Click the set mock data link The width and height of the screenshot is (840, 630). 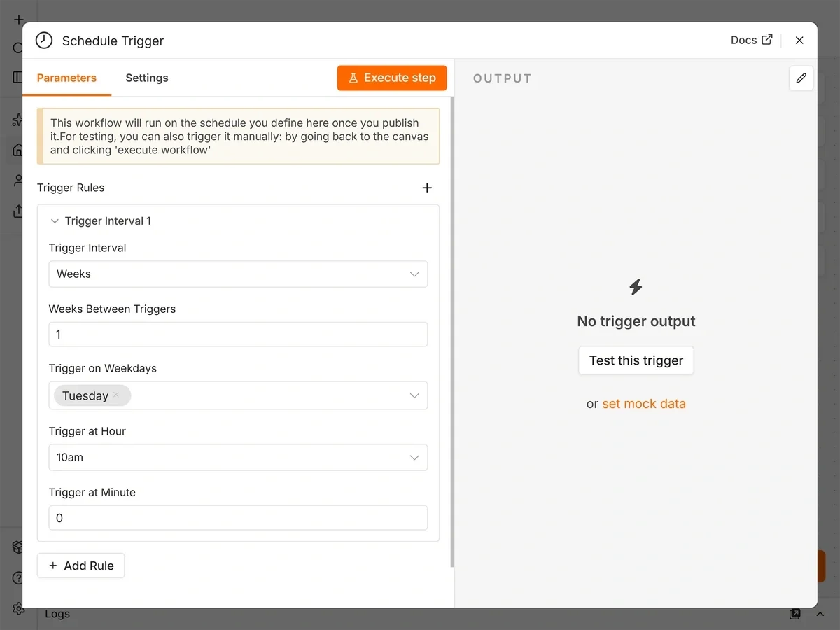click(644, 404)
